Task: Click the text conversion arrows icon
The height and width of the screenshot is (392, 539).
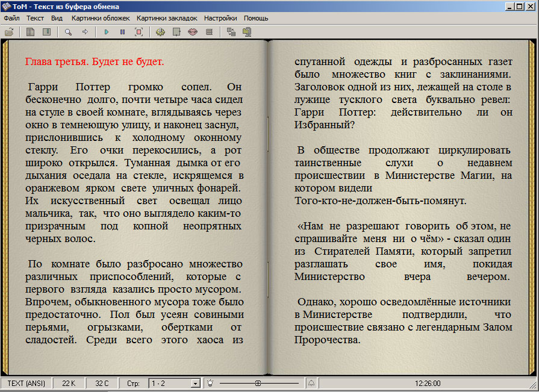Action: coord(231,32)
